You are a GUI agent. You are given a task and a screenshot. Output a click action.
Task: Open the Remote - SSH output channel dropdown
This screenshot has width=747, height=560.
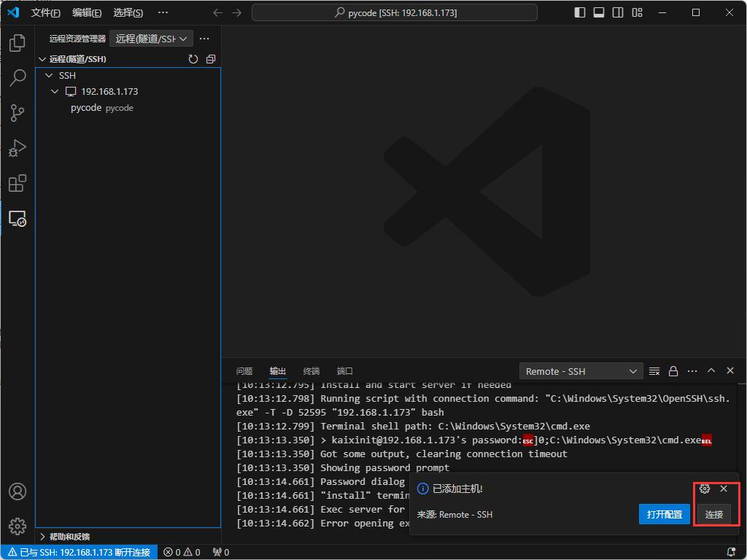click(x=581, y=371)
